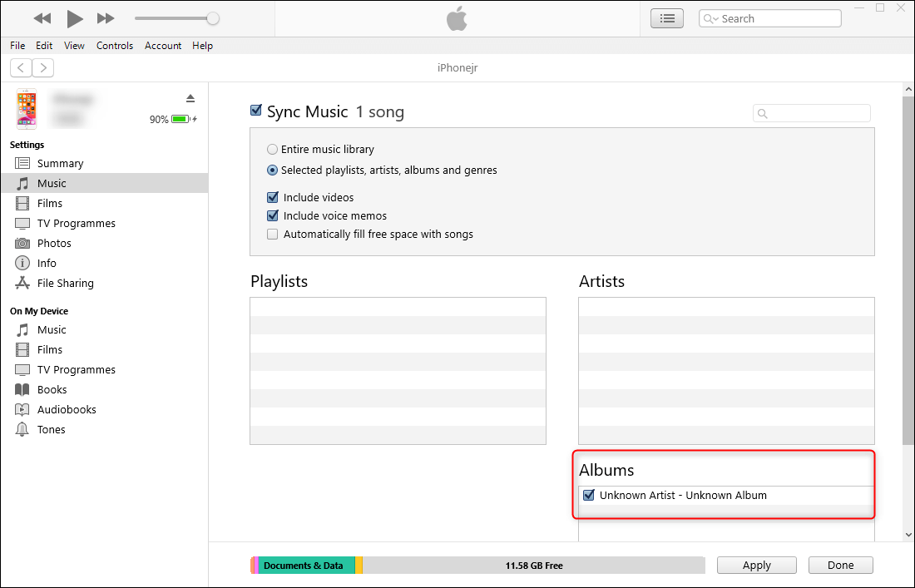This screenshot has height=588, width=915.
Task: Click the rewind previous track button
Action: [x=42, y=18]
